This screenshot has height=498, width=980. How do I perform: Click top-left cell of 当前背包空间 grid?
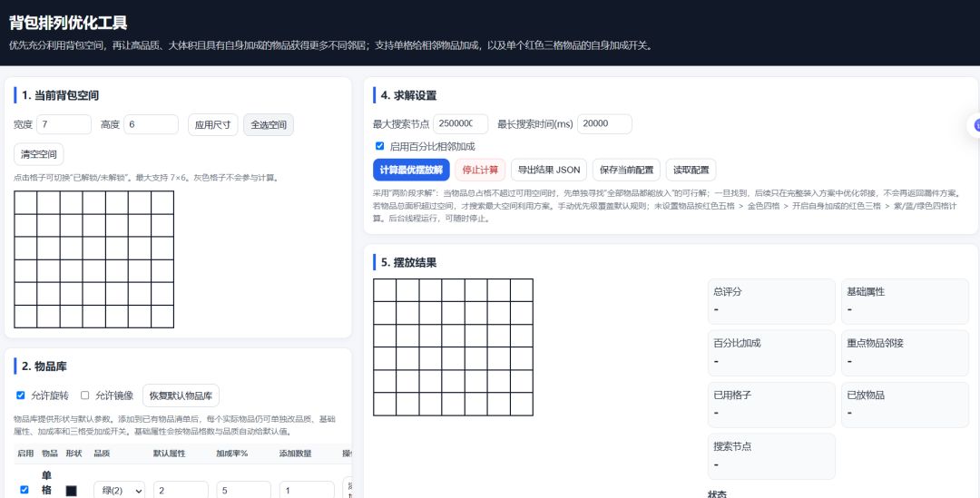click(x=25, y=202)
